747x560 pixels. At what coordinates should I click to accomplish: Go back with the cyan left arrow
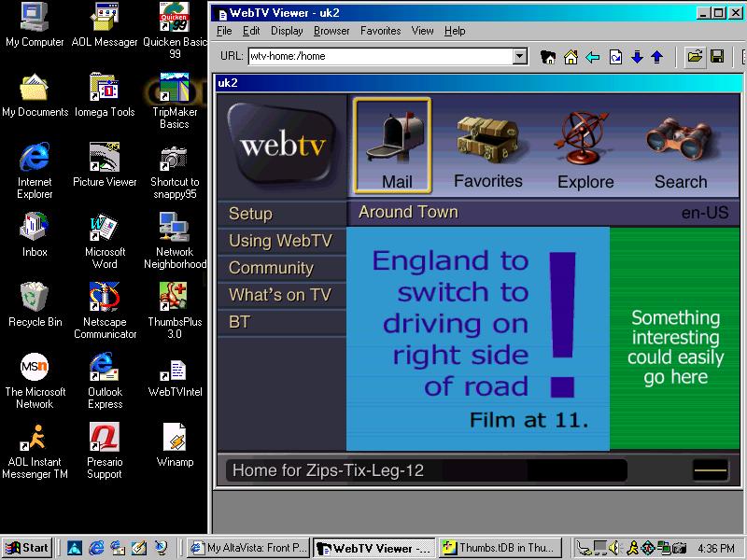[x=593, y=58]
